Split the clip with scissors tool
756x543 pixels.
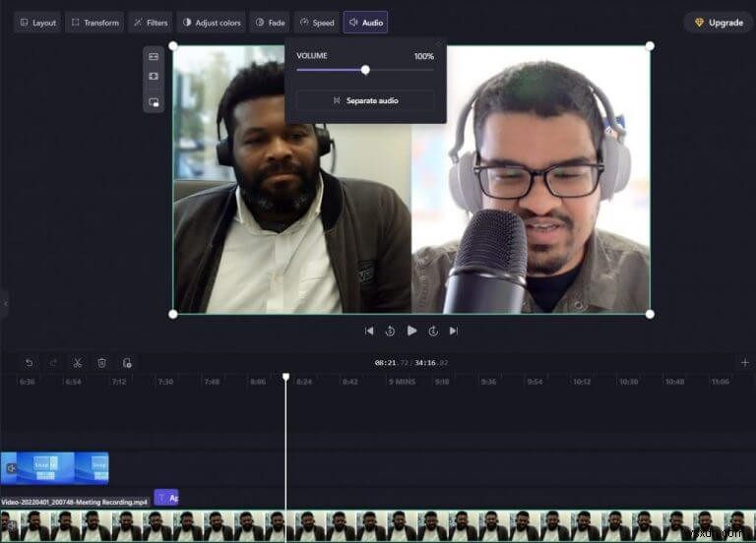pyautogui.click(x=77, y=363)
